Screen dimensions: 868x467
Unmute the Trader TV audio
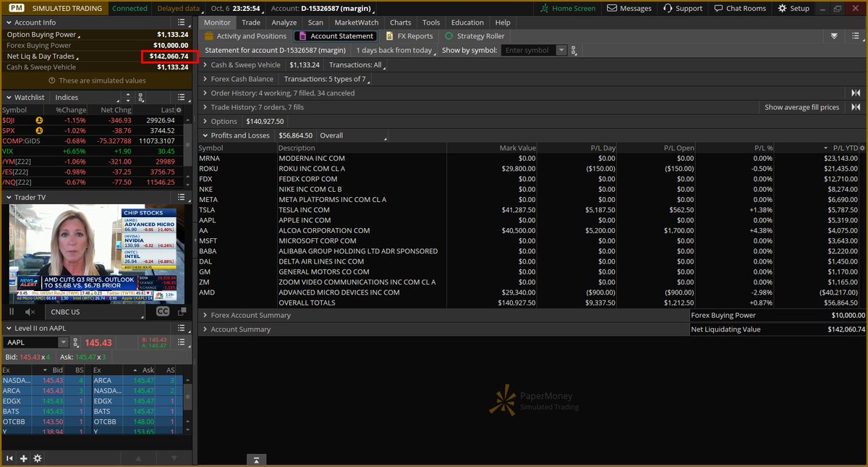tap(30, 311)
